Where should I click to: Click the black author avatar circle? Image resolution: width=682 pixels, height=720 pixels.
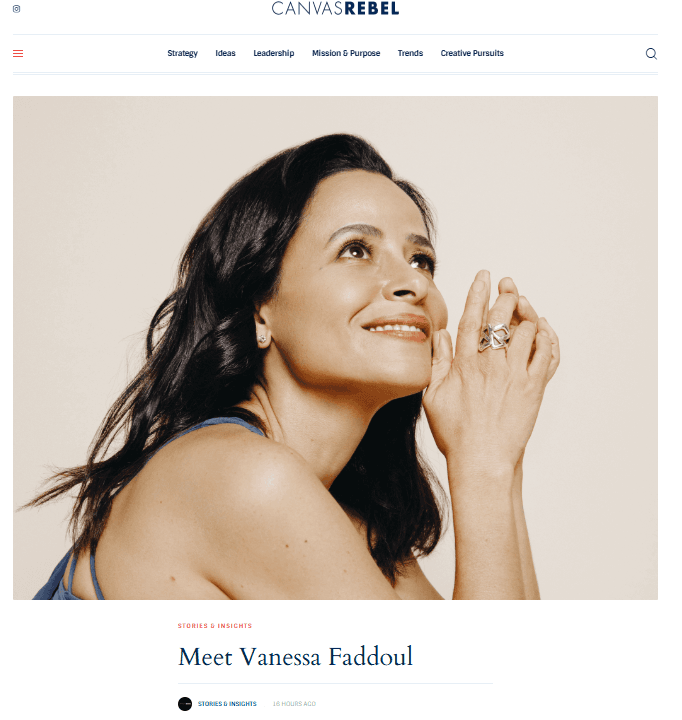(185, 703)
